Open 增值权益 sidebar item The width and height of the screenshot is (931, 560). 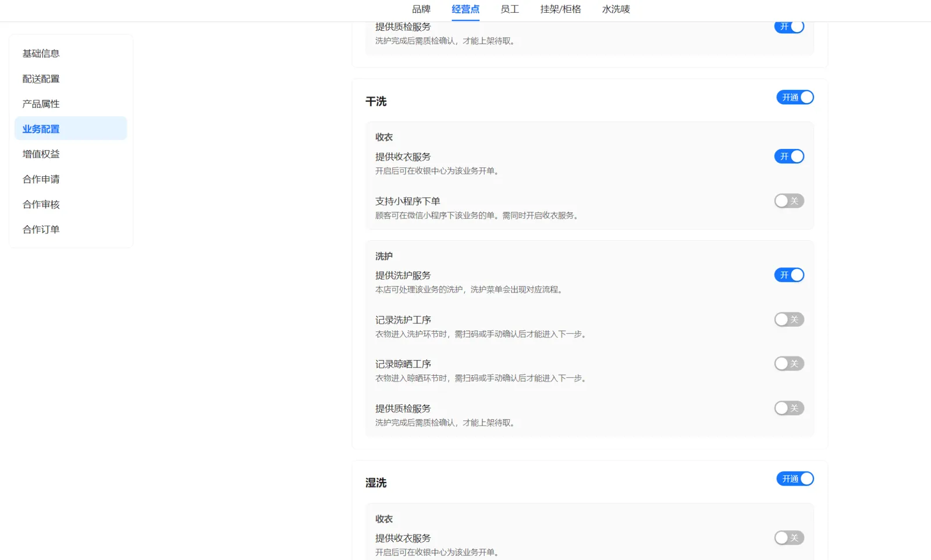tap(70, 154)
